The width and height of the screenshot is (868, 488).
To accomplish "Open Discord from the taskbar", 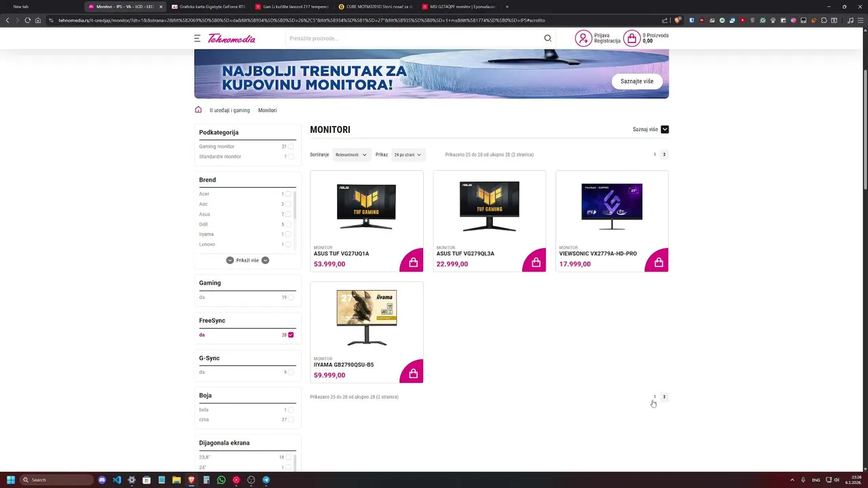I will coord(102,480).
